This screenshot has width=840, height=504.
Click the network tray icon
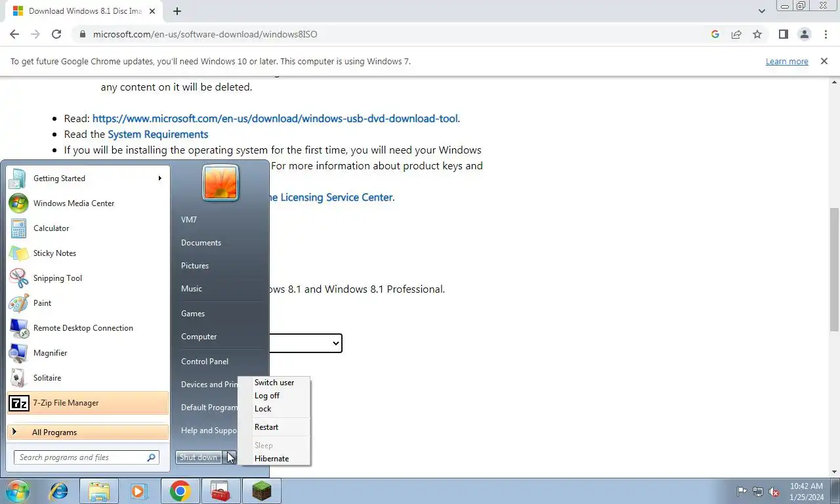[758, 492]
